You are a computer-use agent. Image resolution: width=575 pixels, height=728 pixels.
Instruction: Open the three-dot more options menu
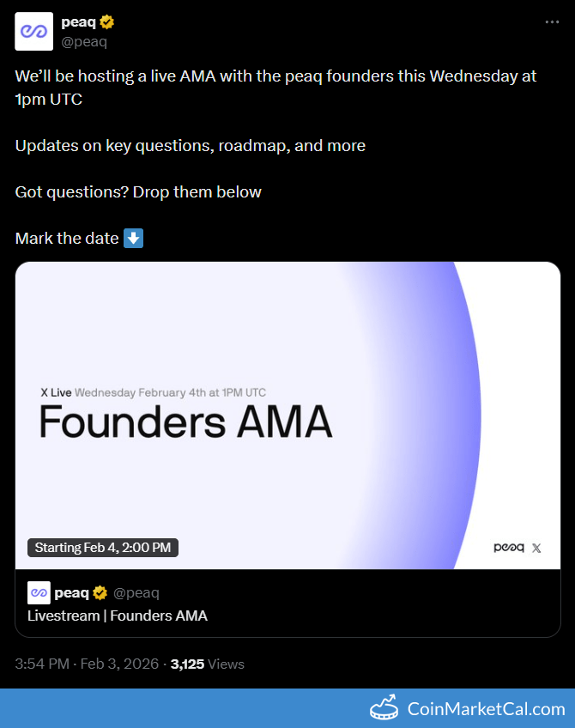click(x=552, y=22)
